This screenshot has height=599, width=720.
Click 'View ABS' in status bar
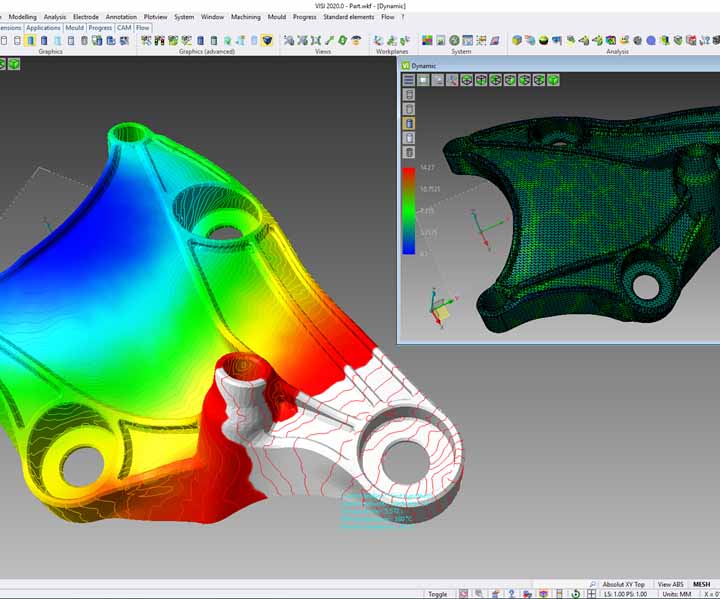click(670, 584)
